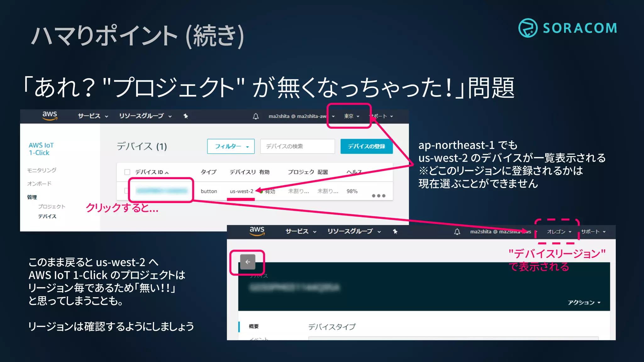Screen dimensions: 644x362
Task: Click the button type cell
Action: [x=209, y=191]
